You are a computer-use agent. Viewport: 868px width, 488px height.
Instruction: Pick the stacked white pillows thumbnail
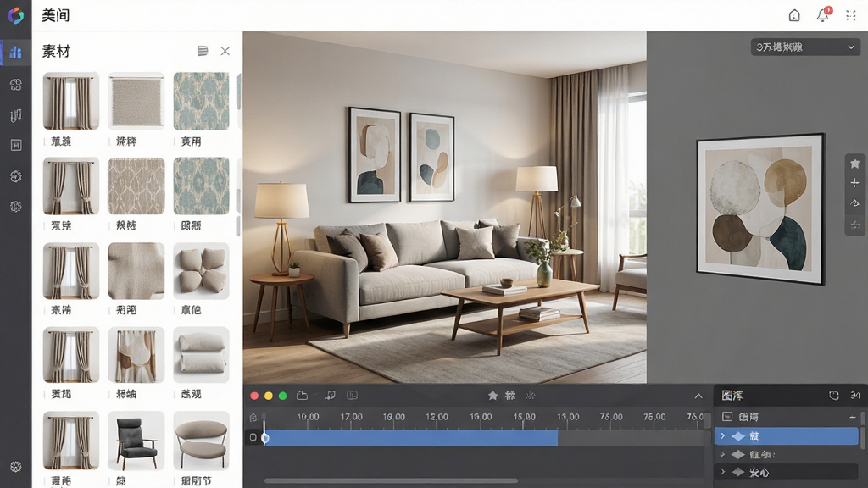201,355
